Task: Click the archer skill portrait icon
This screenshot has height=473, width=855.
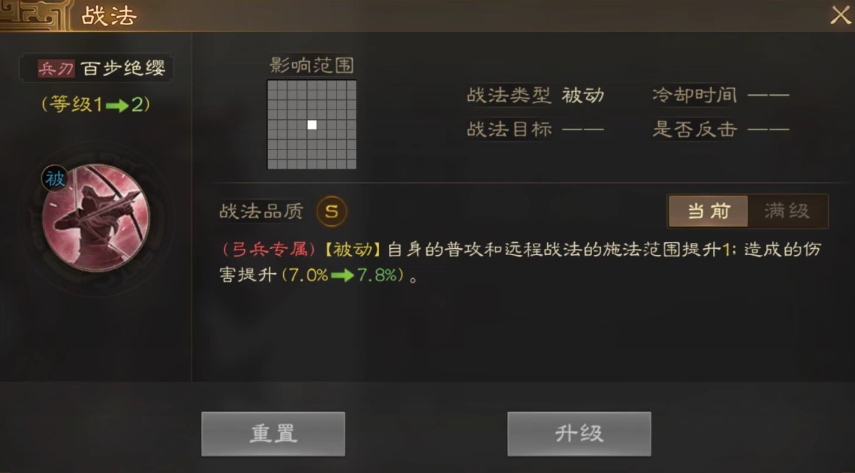Action: point(96,218)
